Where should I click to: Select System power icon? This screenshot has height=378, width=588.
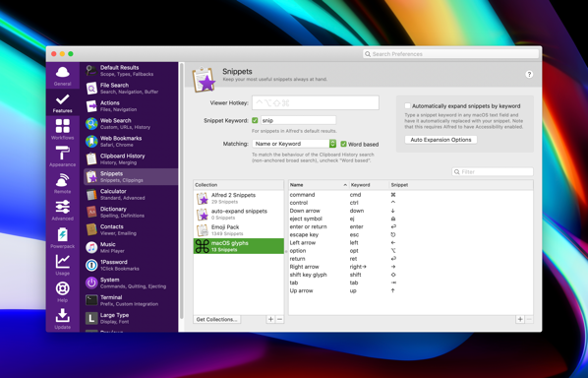click(91, 283)
